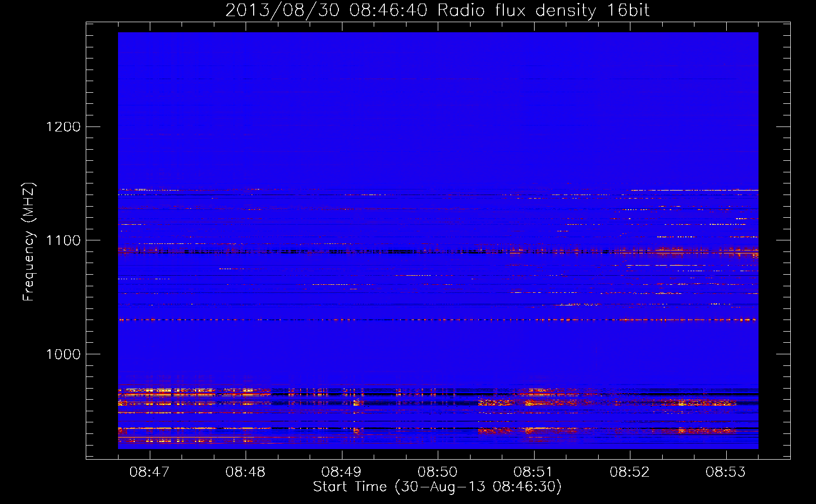Click the 'Frequency (MHZ)' y-axis label
Screen dimensions: 816x504
[29, 242]
